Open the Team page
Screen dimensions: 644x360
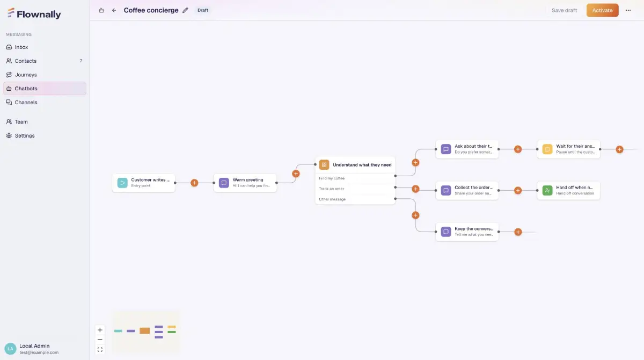click(45, 122)
